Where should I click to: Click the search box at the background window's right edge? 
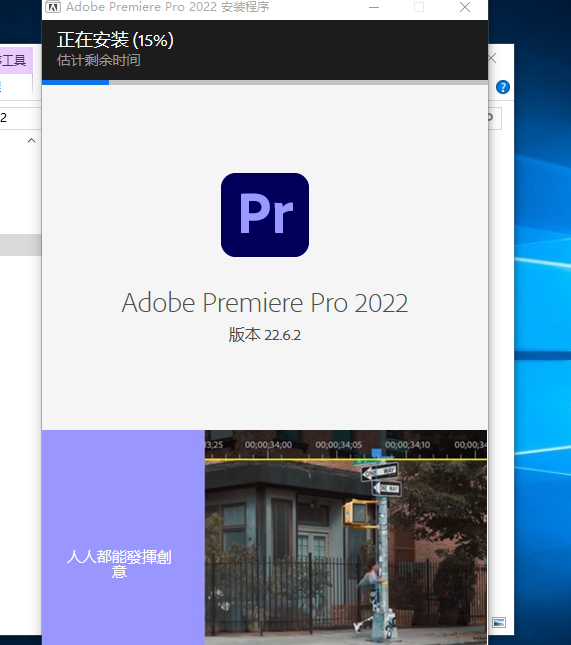click(494, 118)
